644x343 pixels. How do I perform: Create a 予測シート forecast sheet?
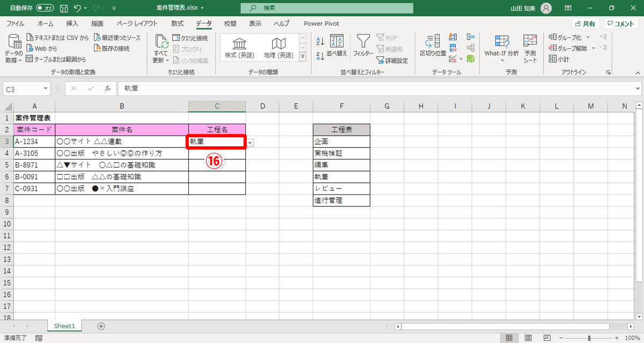coord(530,48)
